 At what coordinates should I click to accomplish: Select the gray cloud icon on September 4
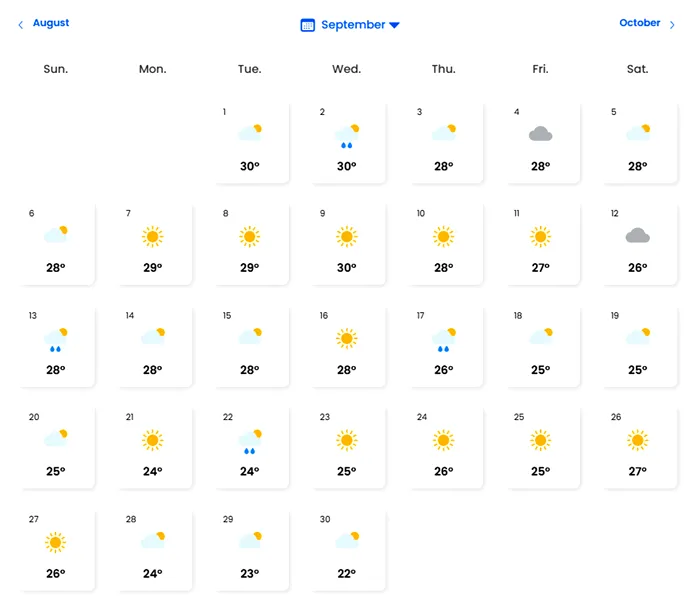(x=541, y=133)
